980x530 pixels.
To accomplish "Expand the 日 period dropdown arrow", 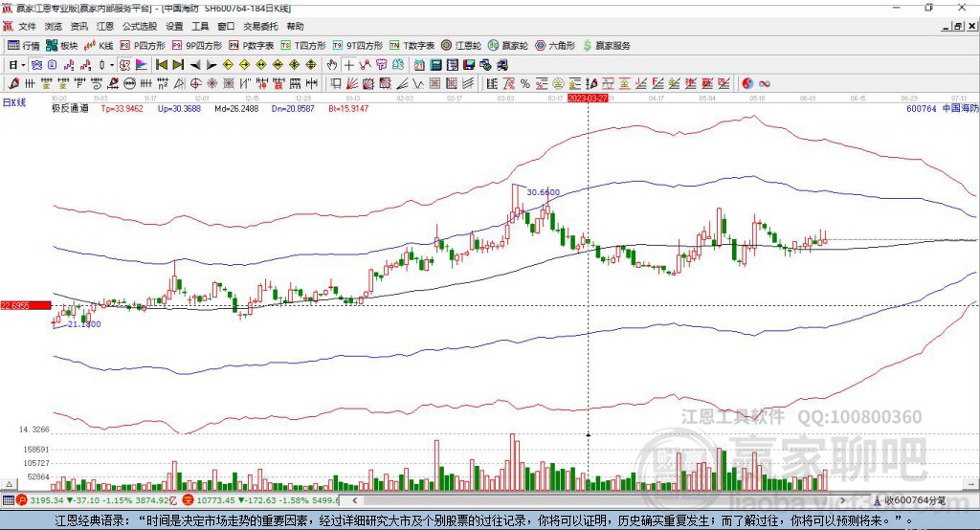I will [23, 65].
